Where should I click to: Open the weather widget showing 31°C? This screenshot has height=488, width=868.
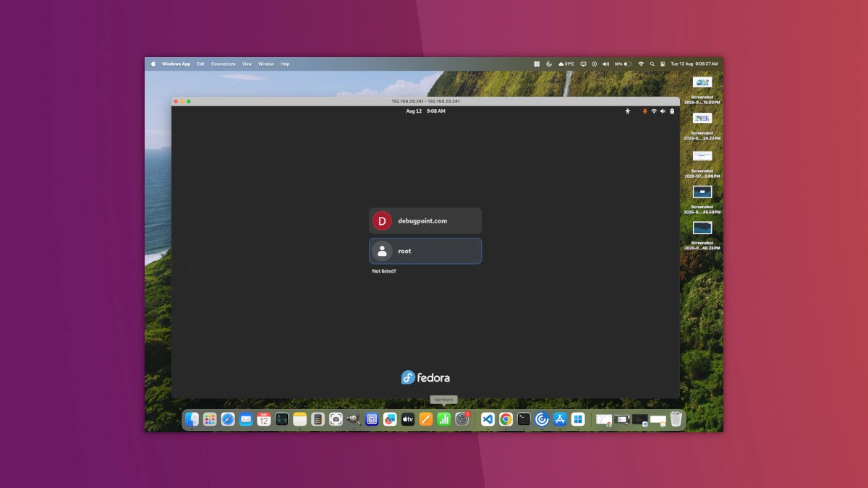pyautogui.click(x=566, y=64)
